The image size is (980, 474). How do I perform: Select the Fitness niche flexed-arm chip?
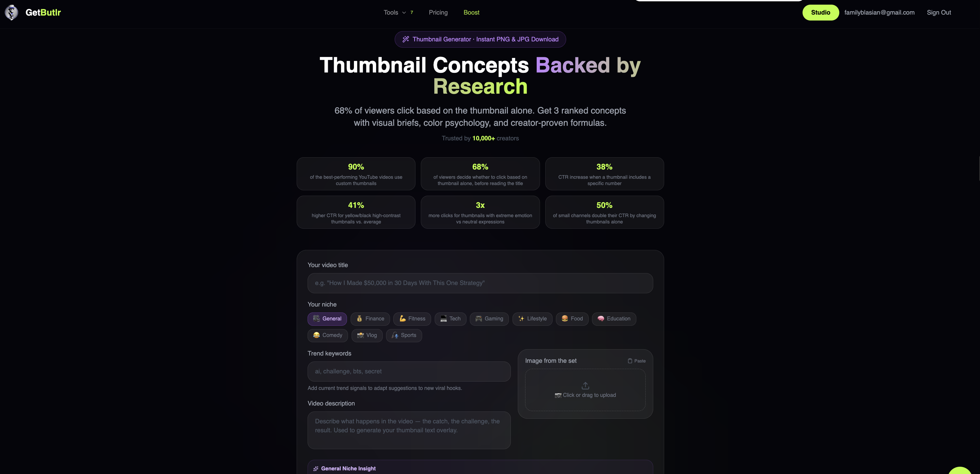point(412,319)
